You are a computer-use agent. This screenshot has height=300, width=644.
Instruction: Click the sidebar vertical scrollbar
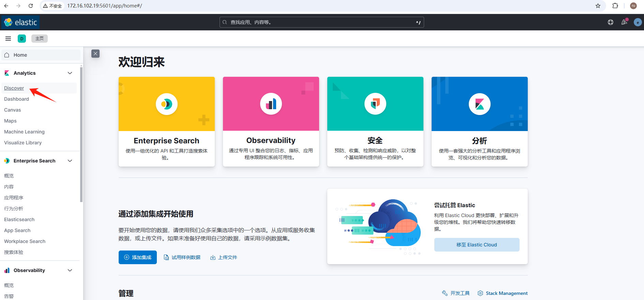coord(81,134)
